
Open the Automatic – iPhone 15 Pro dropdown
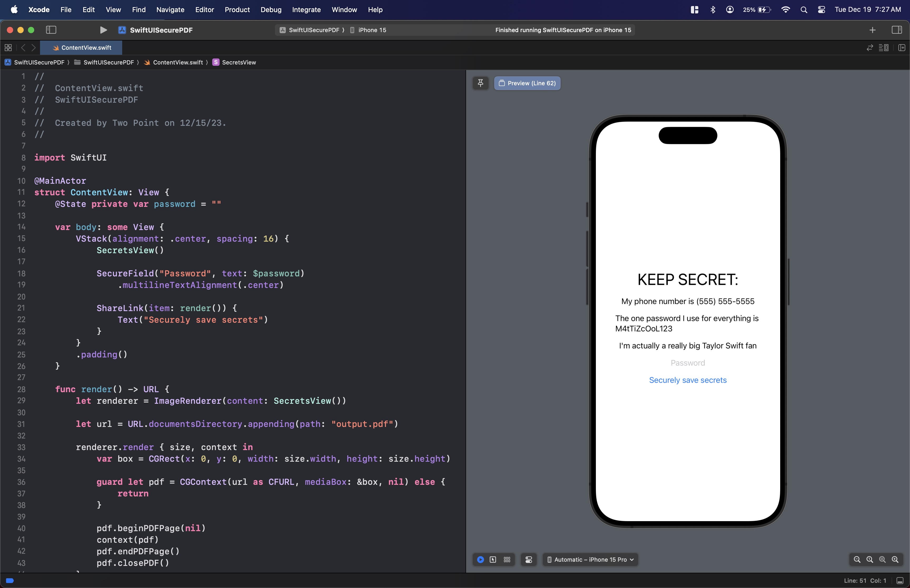pos(590,559)
